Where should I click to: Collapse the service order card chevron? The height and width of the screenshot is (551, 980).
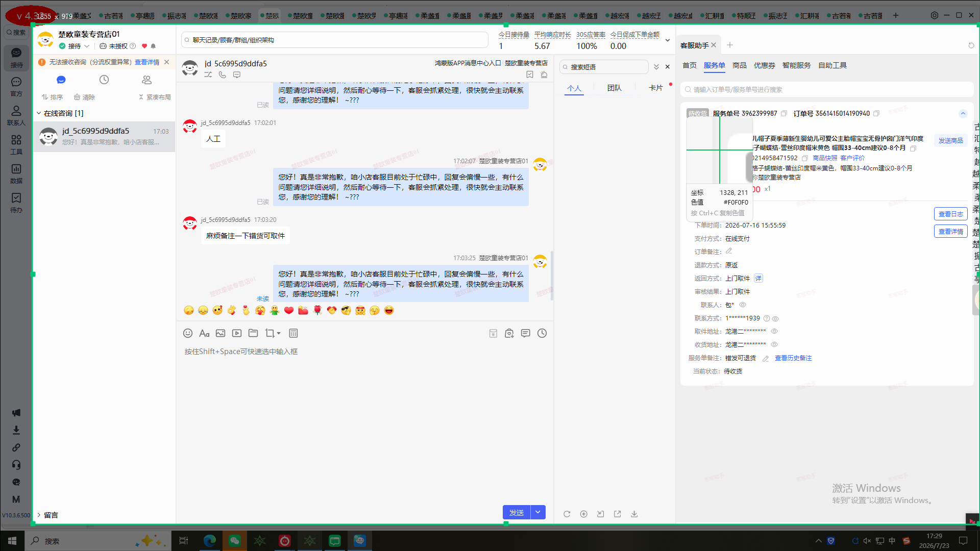pyautogui.click(x=963, y=114)
